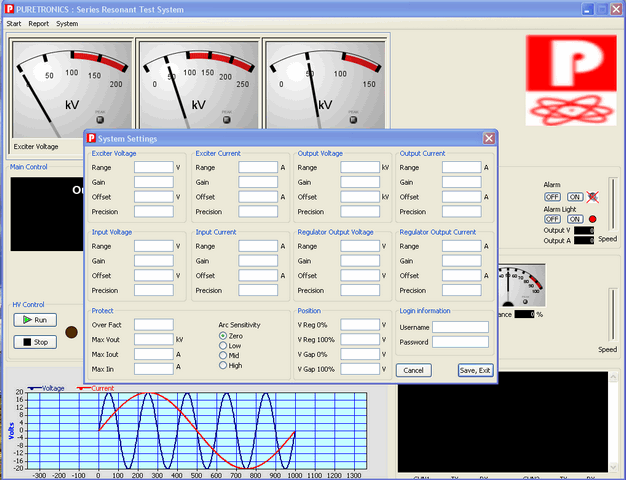The image size is (626, 480).
Task: Select High arc sensitivity option
Action: (223, 365)
